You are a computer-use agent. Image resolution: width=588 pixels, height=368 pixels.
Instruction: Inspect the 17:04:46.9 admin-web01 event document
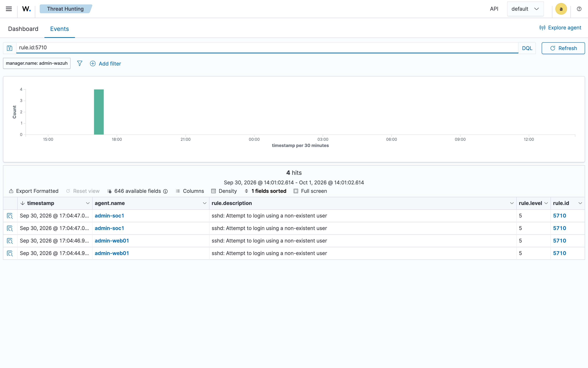(x=10, y=241)
